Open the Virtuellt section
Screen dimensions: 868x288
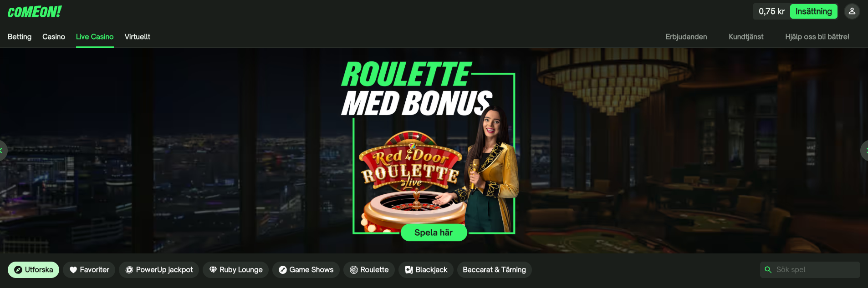click(138, 37)
